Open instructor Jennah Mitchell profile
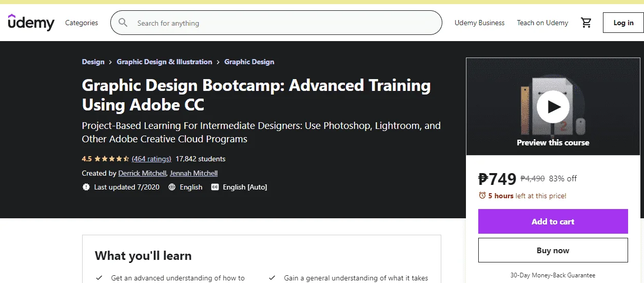 pyautogui.click(x=193, y=173)
